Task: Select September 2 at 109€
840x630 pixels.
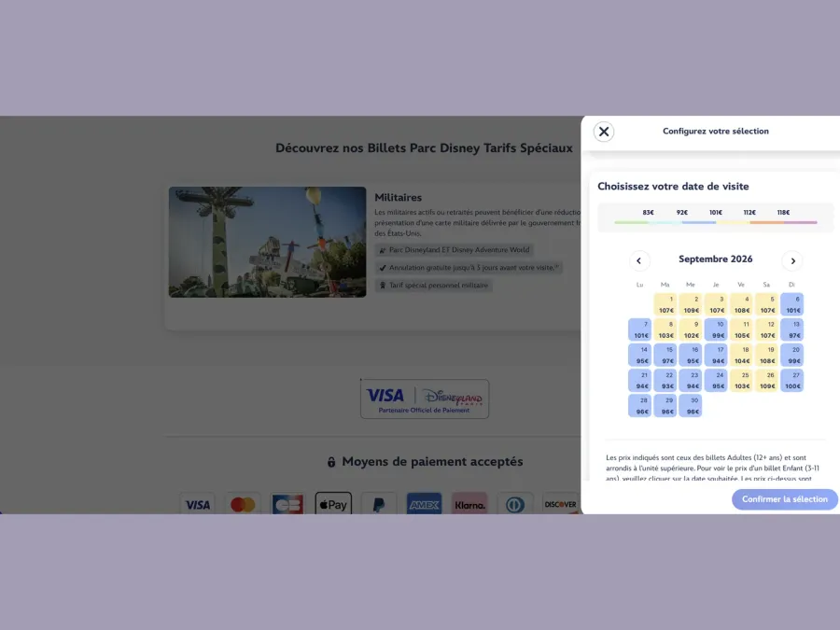Action: (x=691, y=304)
